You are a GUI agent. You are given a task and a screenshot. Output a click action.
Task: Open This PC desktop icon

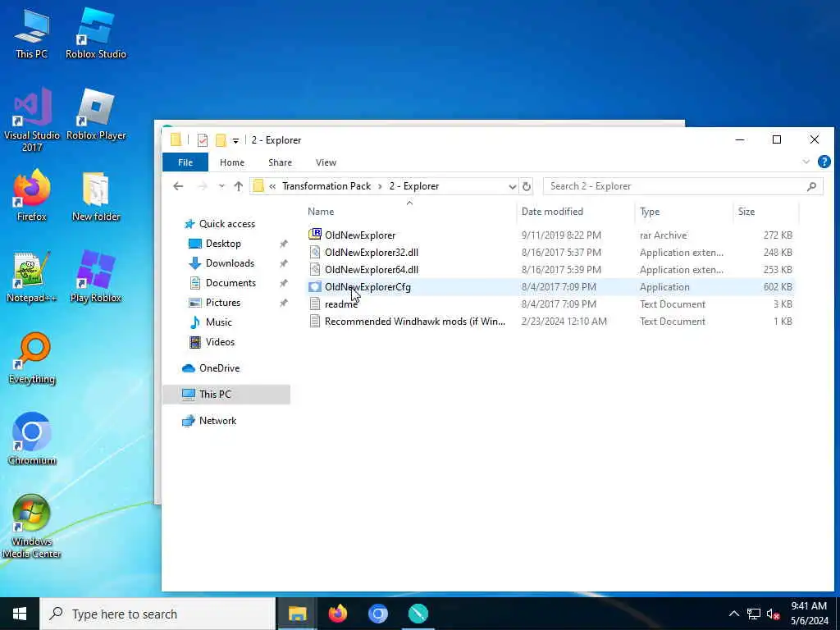[32, 33]
